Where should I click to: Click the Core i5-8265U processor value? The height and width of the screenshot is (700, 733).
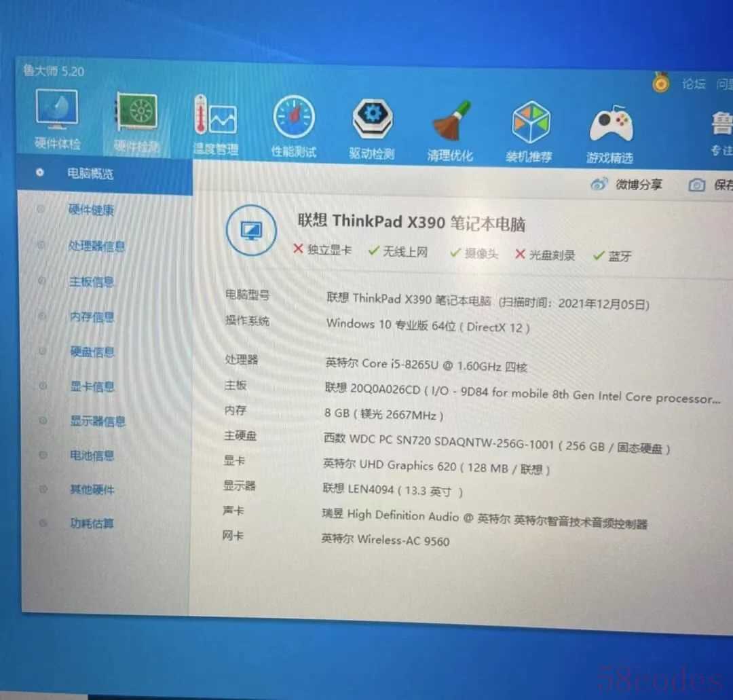click(x=426, y=365)
